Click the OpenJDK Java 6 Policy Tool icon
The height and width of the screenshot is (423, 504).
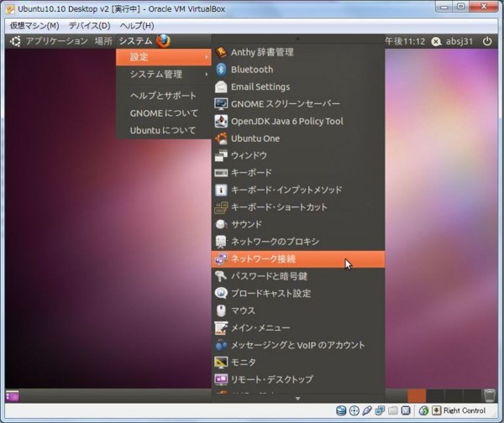click(221, 121)
